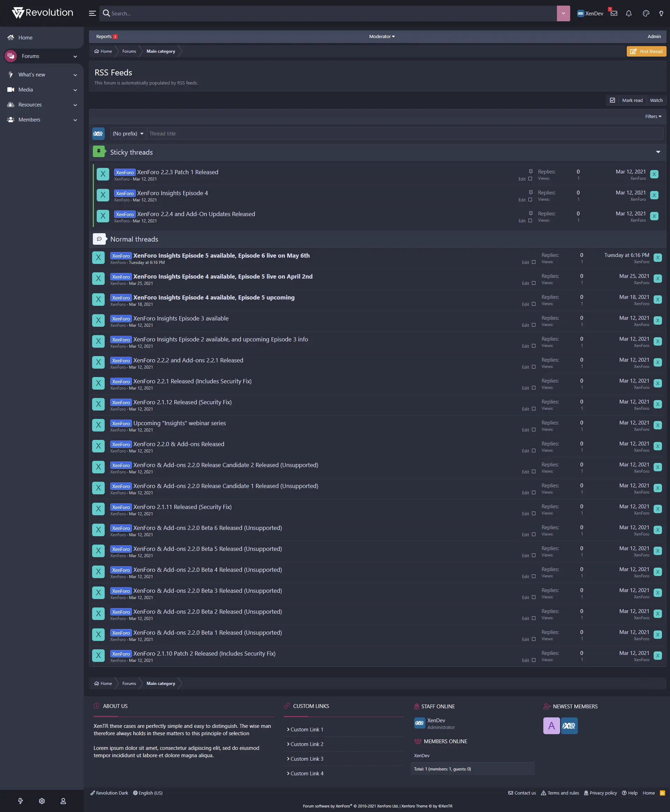Click the Home breadcrumb at page bottom
670x812 pixels.
coord(103,684)
